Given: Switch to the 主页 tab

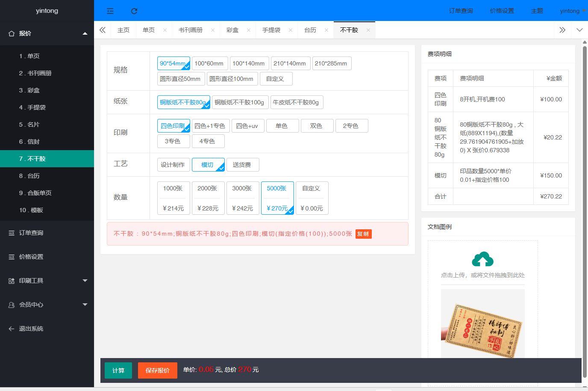Looking at the screenshot, I should [x=123, y=30].
